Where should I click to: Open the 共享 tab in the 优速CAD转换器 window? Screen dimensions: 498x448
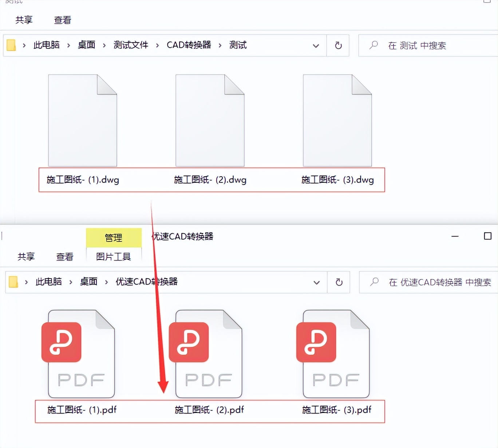26,257
